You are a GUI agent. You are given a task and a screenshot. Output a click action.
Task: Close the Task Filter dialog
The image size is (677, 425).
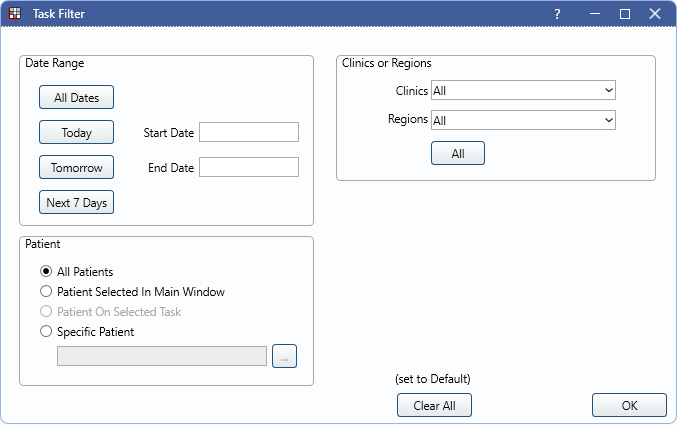pyautogui.click(x=655, y=14)
